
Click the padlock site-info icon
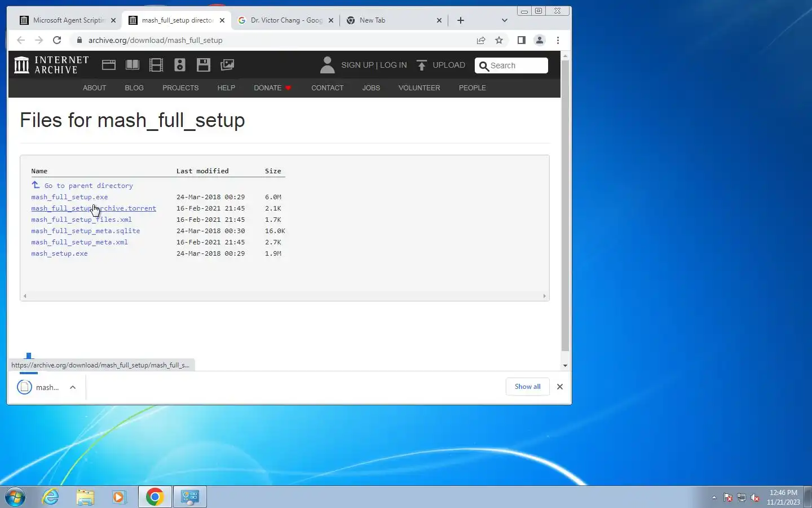pos(79,40)
